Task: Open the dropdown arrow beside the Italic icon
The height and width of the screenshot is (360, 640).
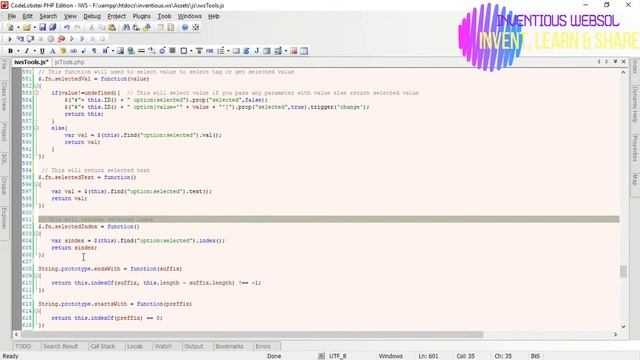Action: tap(35, 51)
